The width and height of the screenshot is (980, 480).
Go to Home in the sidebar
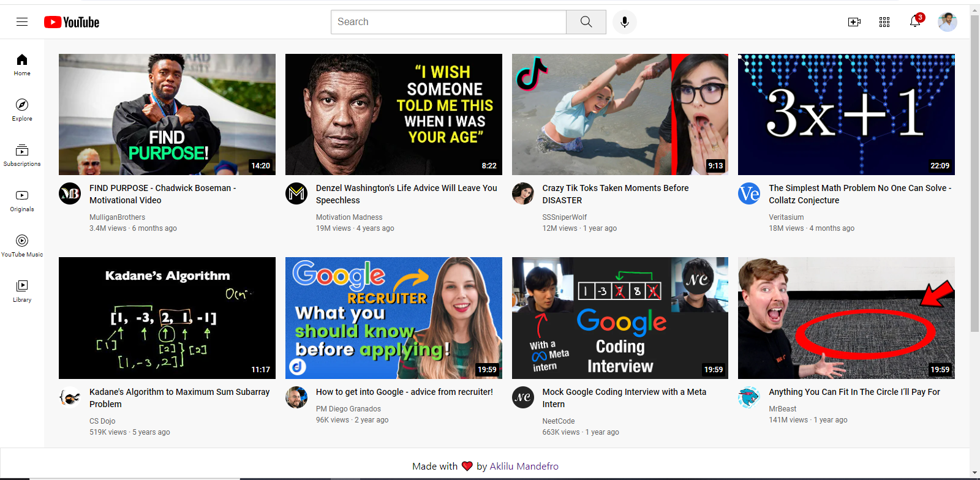pyautogui.click(x=22, y=64)
